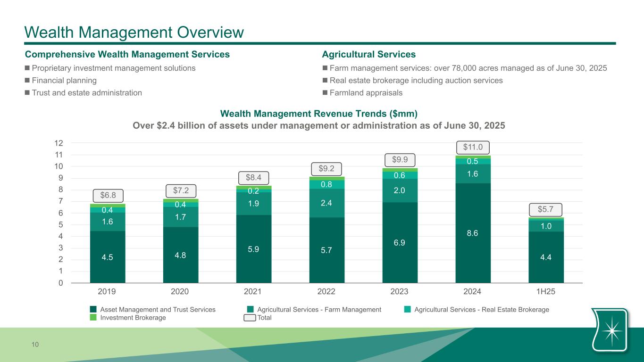Select the Farmland appraisals bullet point
Viewport: 644px width, 362px height.
point(366,93)
